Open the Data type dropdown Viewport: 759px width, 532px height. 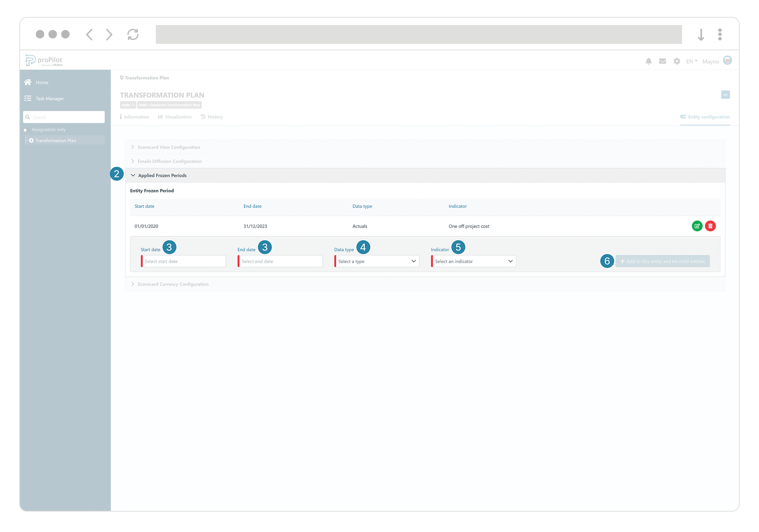pos(376,261)
